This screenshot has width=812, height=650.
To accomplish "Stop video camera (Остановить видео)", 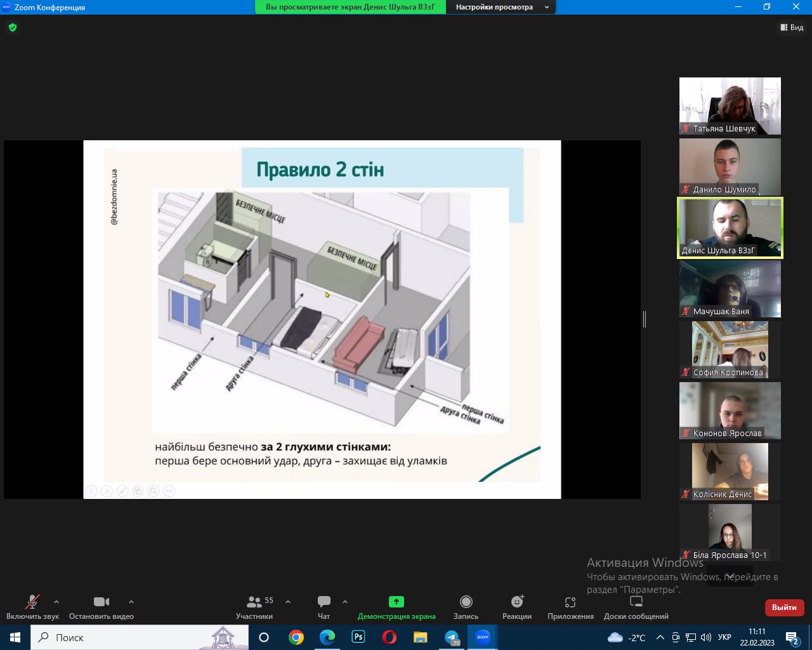I will pyautogui.click(x=101, y=602).
